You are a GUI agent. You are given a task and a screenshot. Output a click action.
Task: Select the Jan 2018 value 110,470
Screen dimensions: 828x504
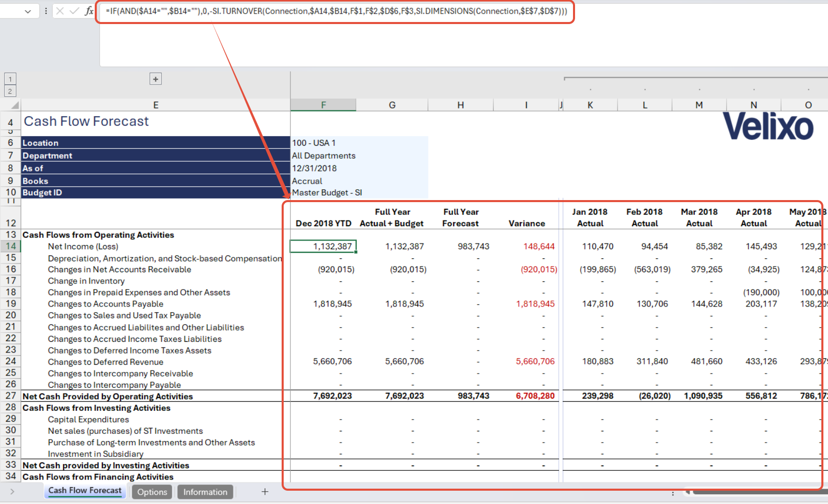(598, 247)
